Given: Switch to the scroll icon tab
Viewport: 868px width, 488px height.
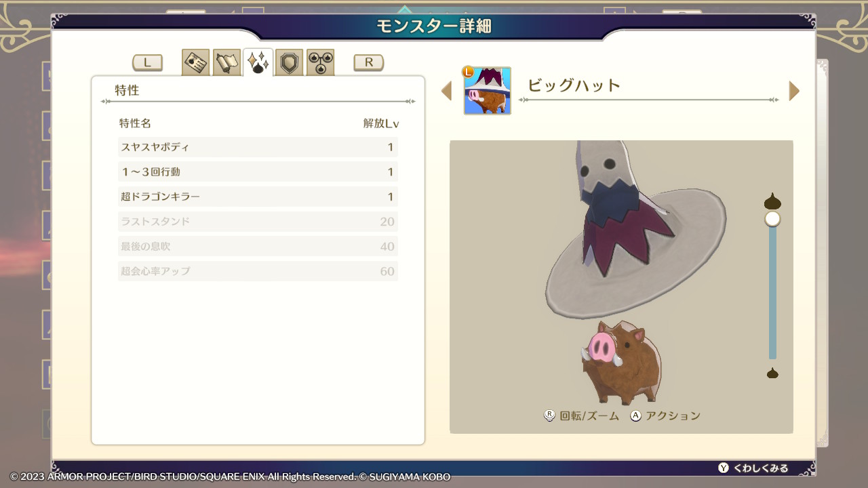Looking at the screenshot, I should tap(226, 63).
